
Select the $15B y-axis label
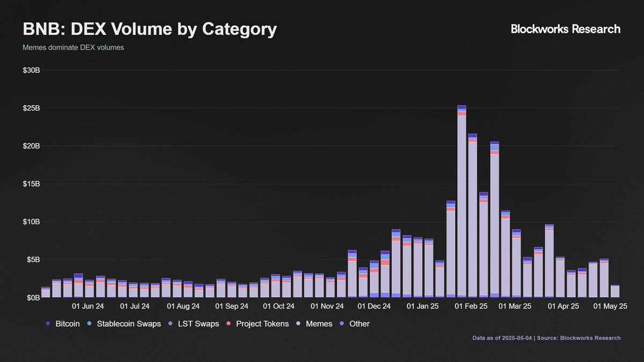pos(31,184)
